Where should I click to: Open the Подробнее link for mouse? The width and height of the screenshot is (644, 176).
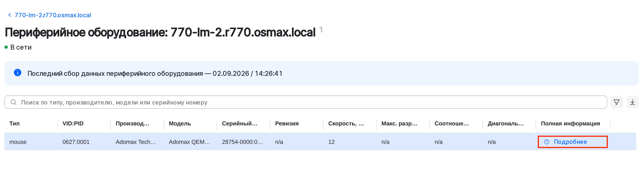[x=570, y=142]
